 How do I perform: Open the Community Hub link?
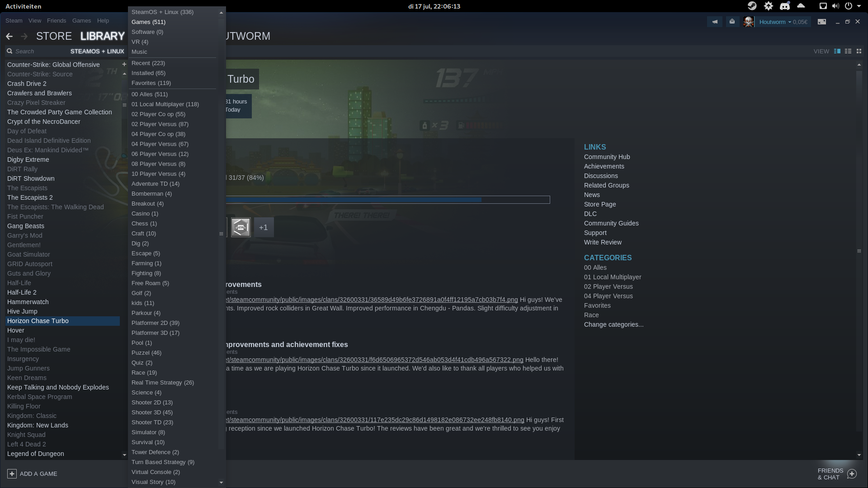point(607,157)
